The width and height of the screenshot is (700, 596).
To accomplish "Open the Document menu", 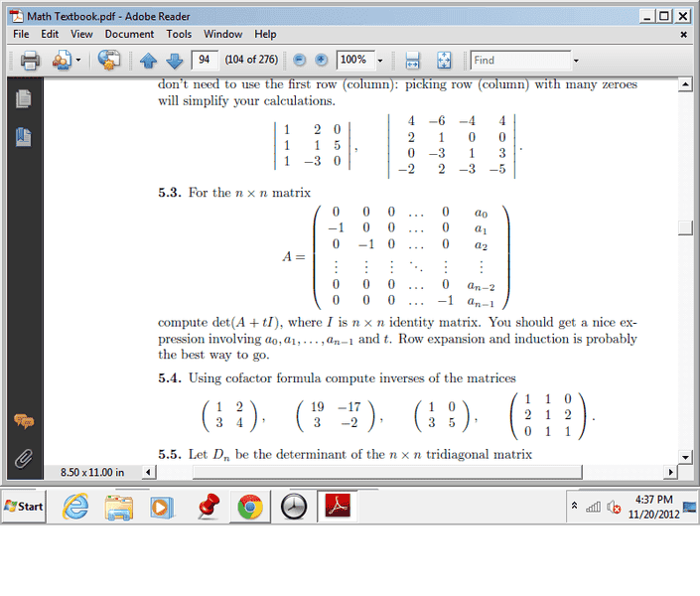I will 129,34.
